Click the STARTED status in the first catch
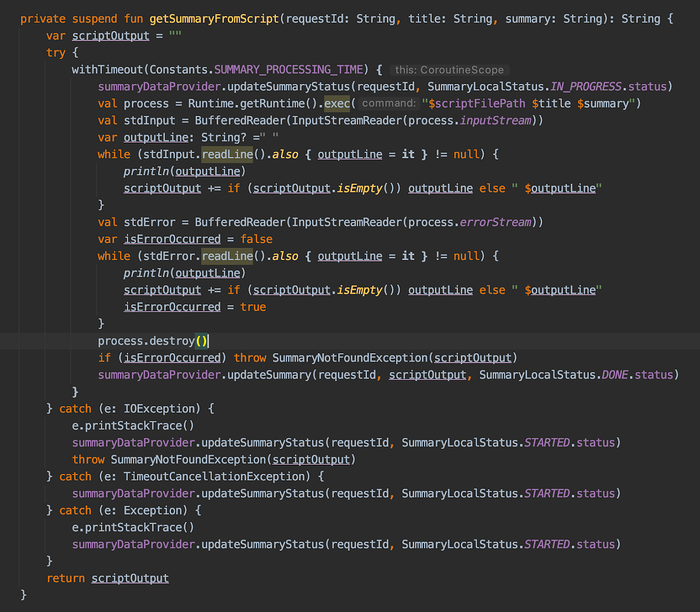 point(546,442)
